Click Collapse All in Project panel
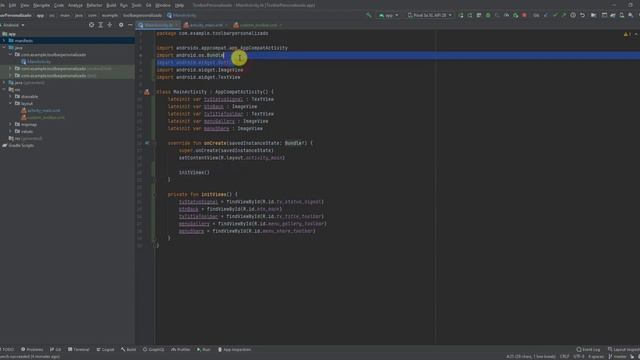This screenshot has height=360, width=640. (x=110, y=25)
